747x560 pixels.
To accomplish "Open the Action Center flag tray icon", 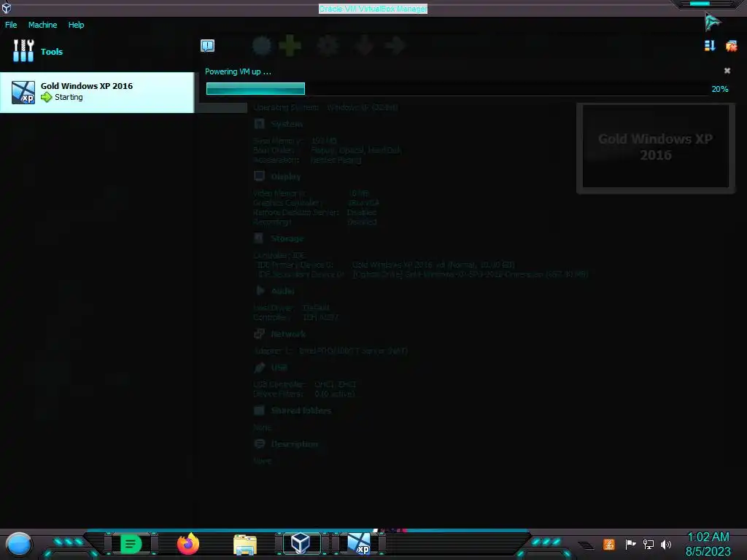I will click(630, 544).
